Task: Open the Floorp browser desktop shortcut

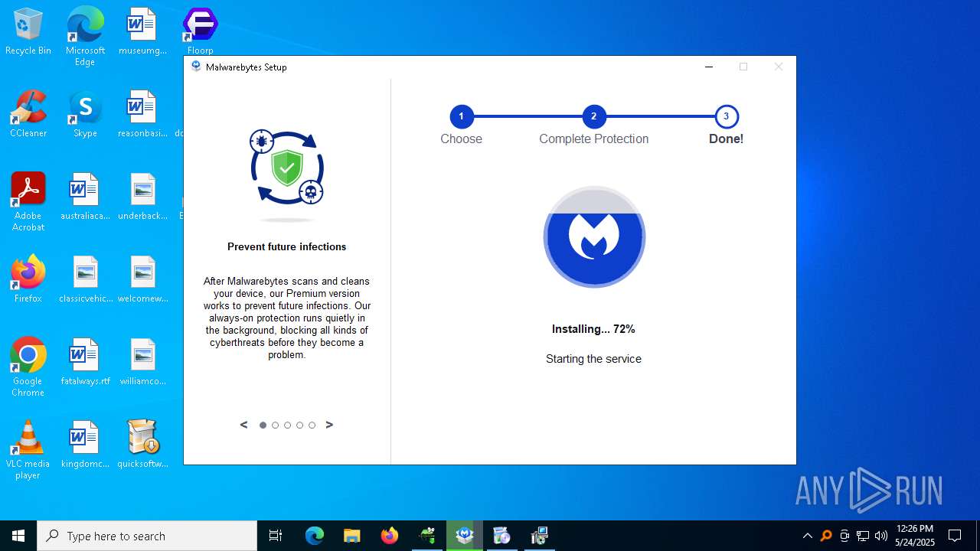Action: (x=200, y=31)
